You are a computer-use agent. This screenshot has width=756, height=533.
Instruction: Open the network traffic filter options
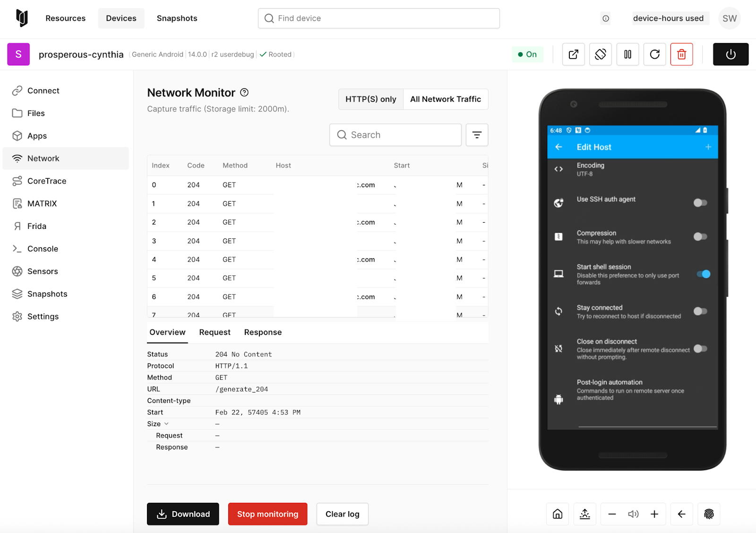[x=477, y=135]
